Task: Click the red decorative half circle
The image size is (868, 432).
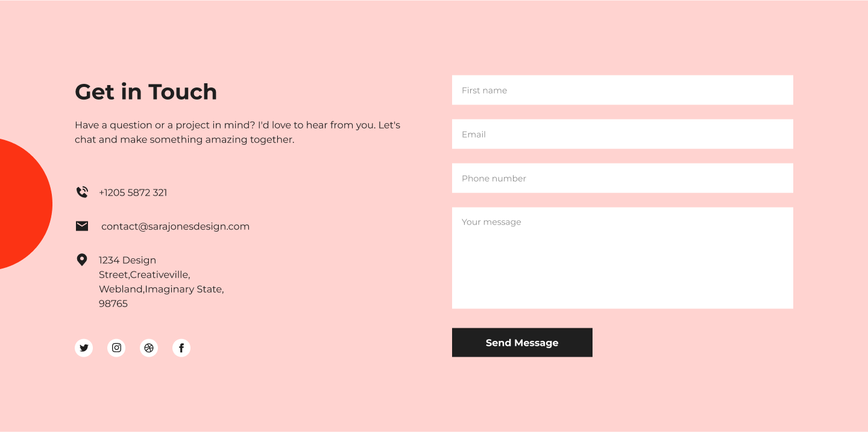Action: coord(23,204)
